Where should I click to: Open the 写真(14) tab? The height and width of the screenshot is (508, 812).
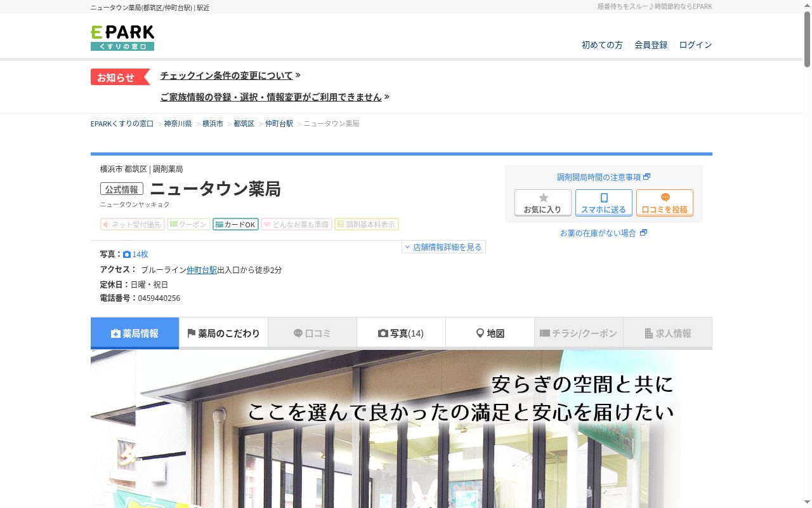pyautogui.click(x=401, y=333)
